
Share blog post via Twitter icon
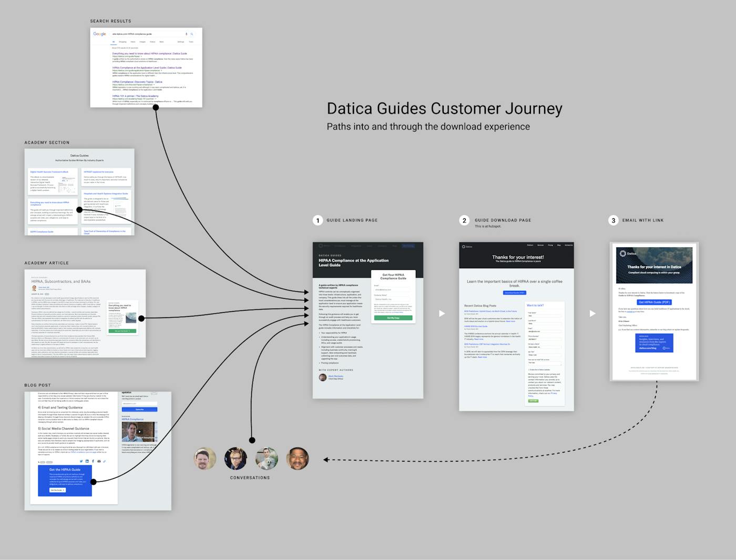click(x=81, y=461)
